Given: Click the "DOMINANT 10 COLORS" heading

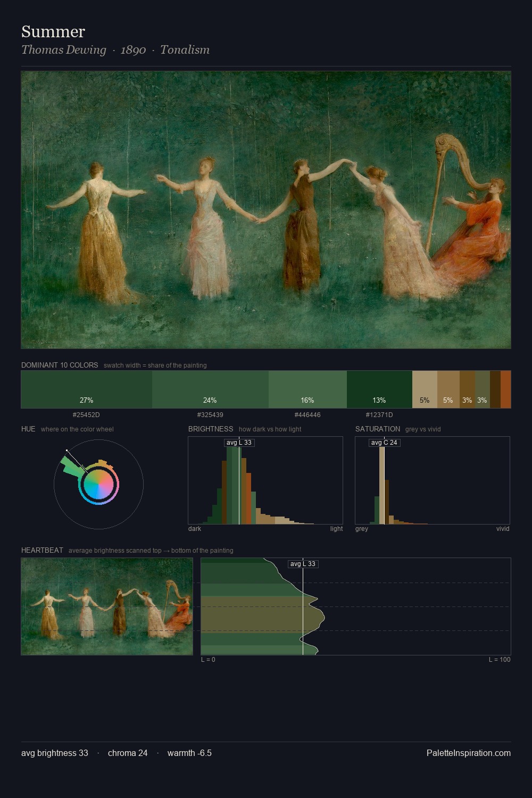Looking at the screenshot, I should pos(60,365).
